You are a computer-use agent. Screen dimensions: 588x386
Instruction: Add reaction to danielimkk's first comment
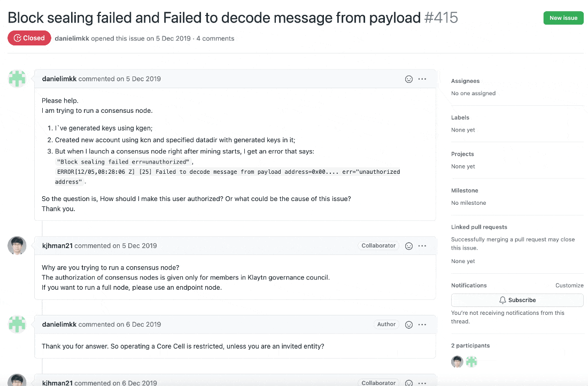pyautogui.click(x=409, y=79)
